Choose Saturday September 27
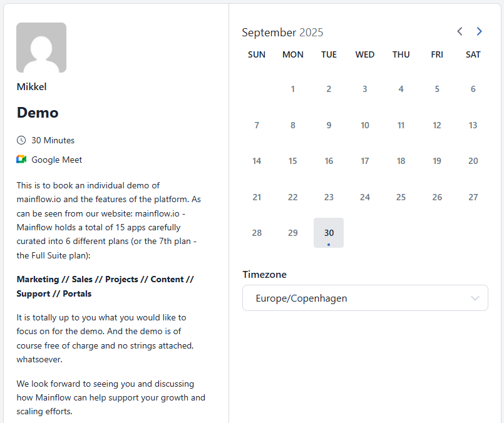Image resolution: width=504 pixels, height=423 pixels. [x=473, y=197]
